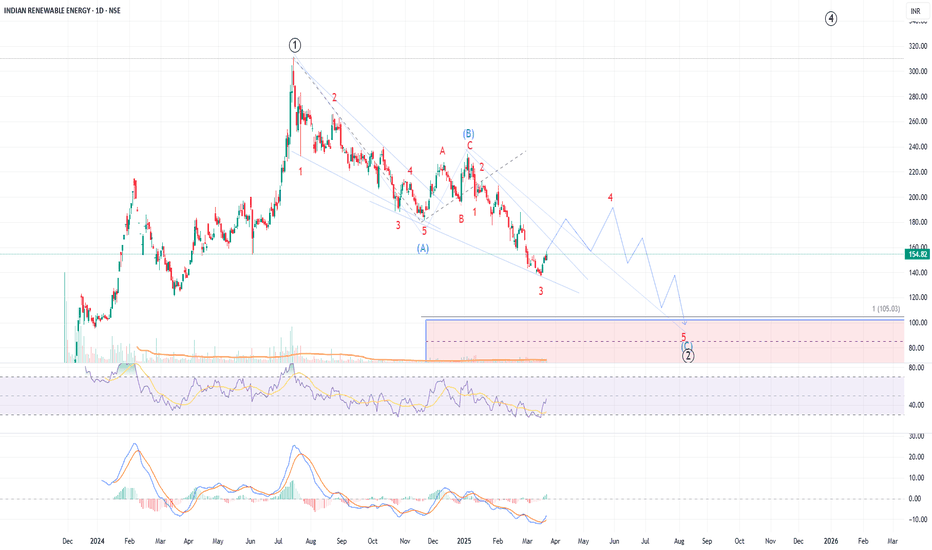
Task: Click the 320.00 price axis label
Action: point(918,46)
